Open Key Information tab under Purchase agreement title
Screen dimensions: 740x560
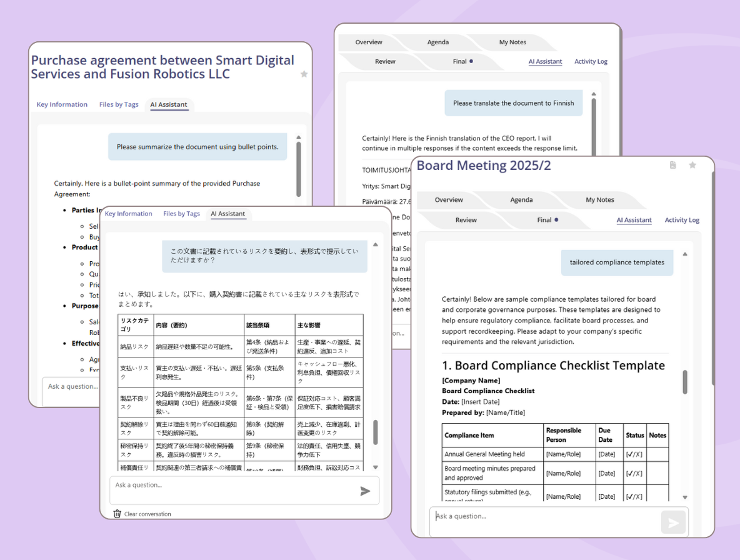point(62,104)
